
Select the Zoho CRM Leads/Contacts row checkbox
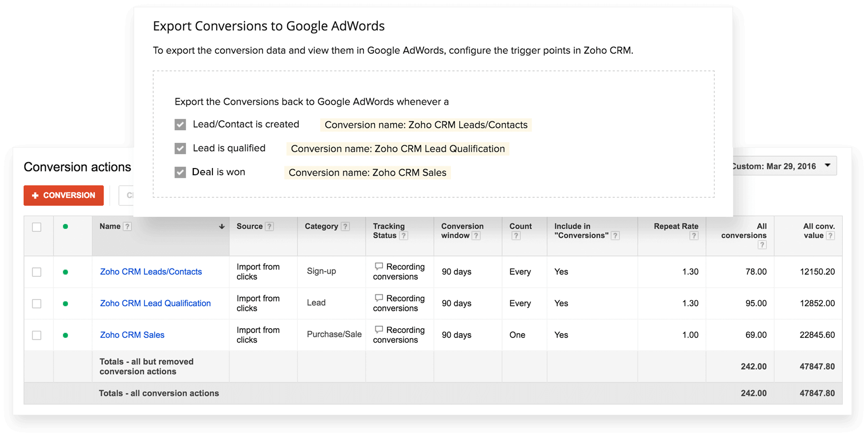coord(37,272)
